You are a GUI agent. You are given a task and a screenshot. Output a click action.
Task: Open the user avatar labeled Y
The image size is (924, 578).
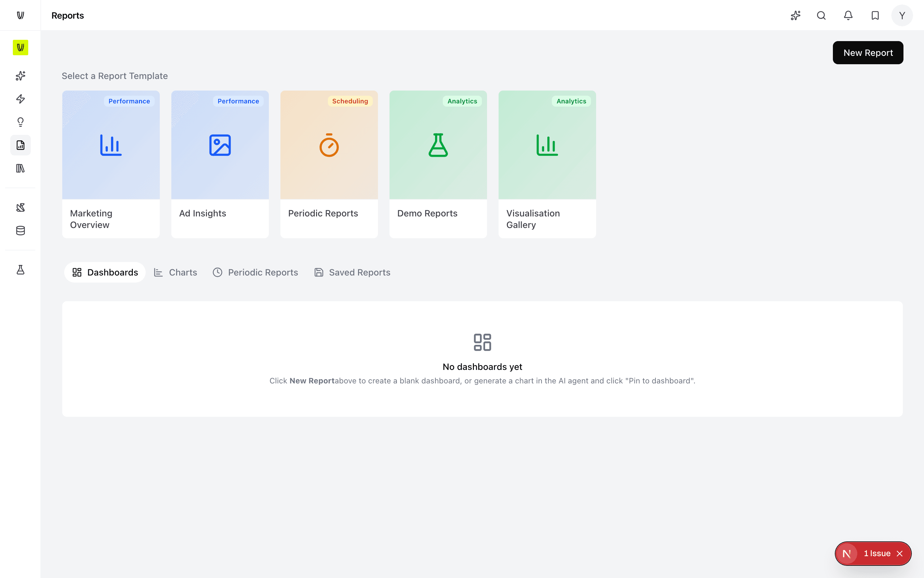[902, 15]
